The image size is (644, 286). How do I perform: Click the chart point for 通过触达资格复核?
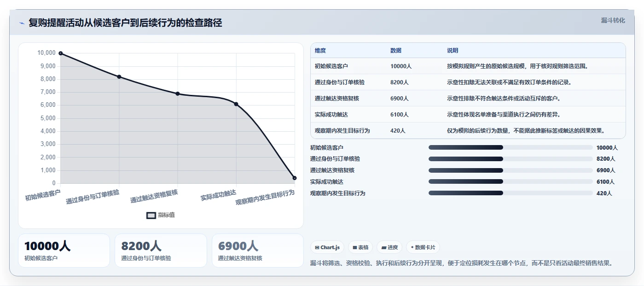point(178,94)
